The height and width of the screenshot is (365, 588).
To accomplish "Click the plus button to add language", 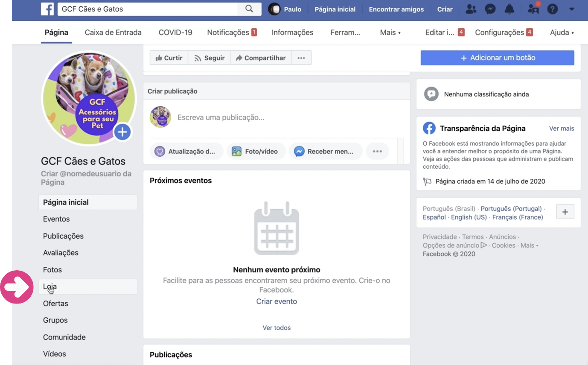I will [x=565, y=212].
